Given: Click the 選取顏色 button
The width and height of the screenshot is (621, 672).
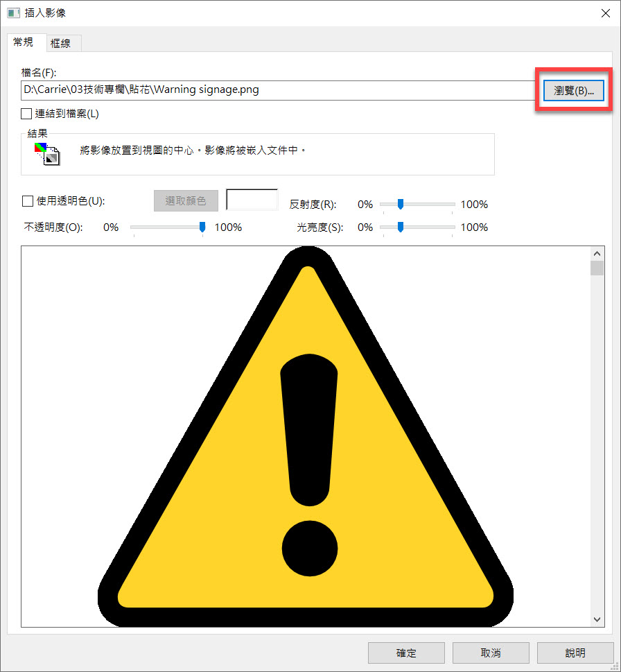Looking at the screenshot, I should (186, 200).
